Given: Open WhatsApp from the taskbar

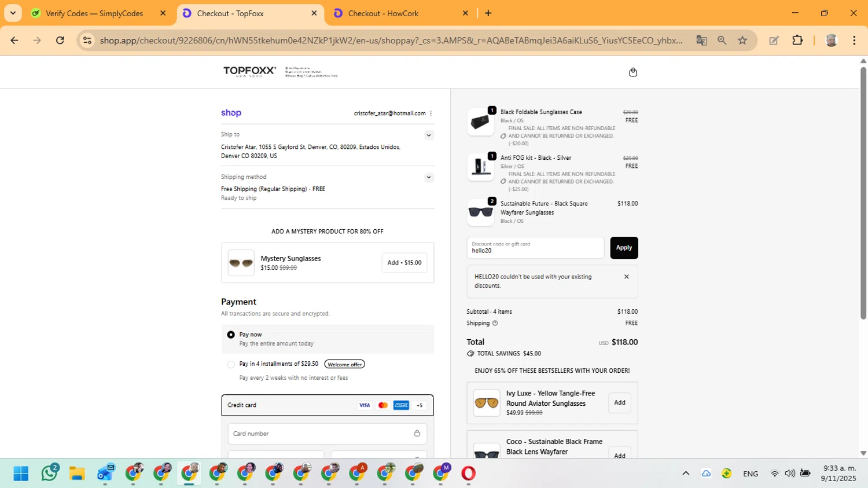Looking at the screenshot, I should point(49,474).
